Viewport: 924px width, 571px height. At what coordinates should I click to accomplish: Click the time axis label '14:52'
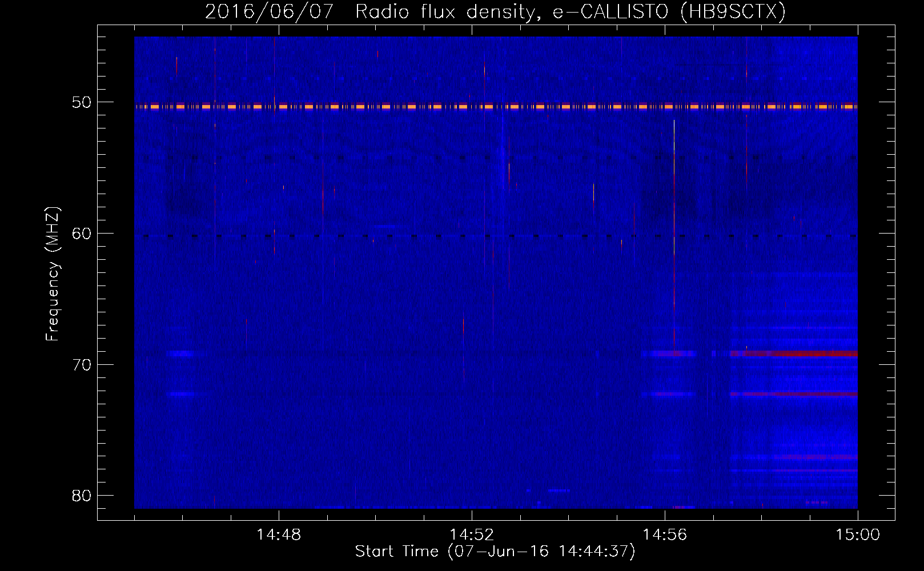[472, 535]
